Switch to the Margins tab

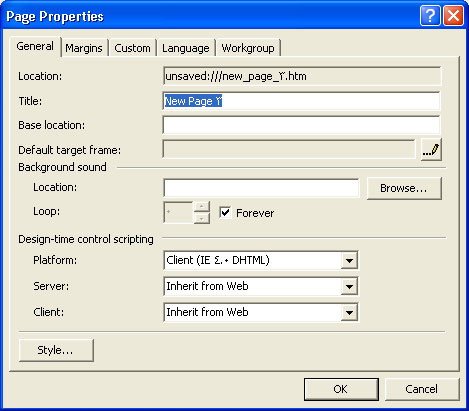[x=84, y=48]
